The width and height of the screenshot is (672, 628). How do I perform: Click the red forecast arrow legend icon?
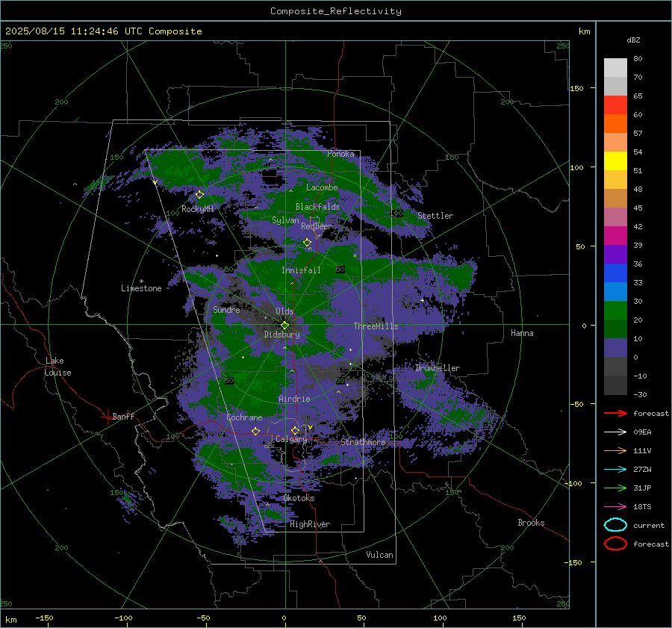[x=615, y=413]
